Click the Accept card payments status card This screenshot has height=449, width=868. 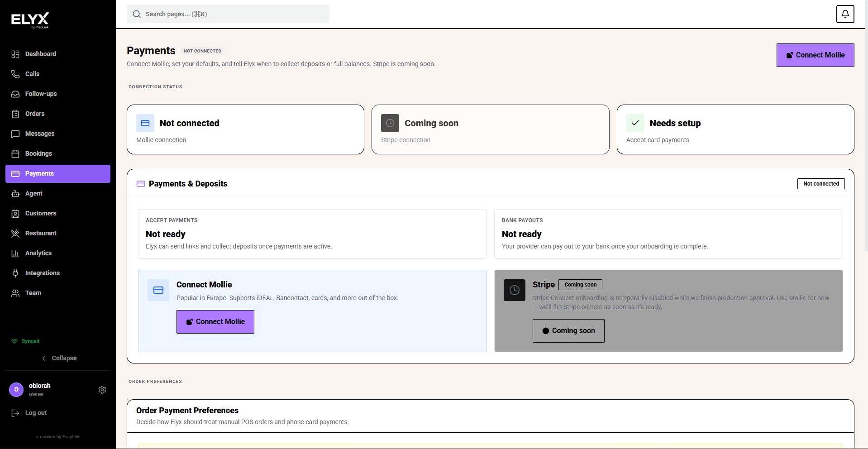click(735, 129)
